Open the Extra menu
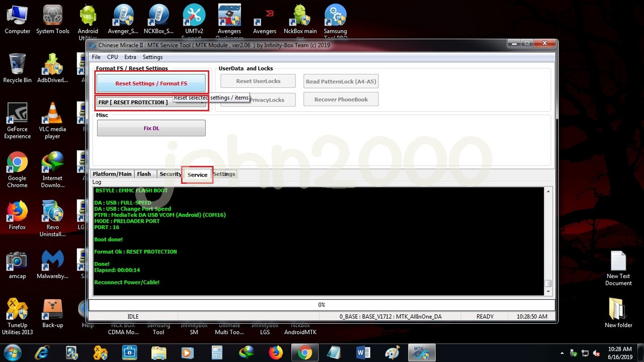 tap(130, 57)
